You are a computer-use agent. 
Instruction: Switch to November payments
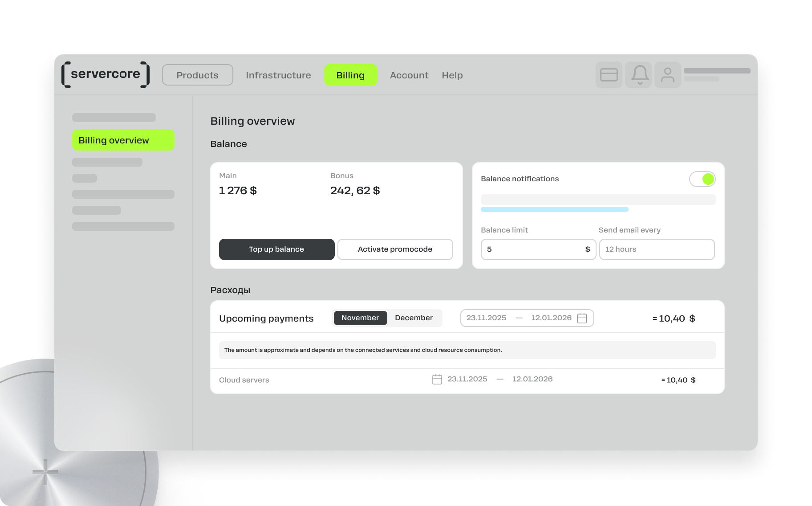360,318
